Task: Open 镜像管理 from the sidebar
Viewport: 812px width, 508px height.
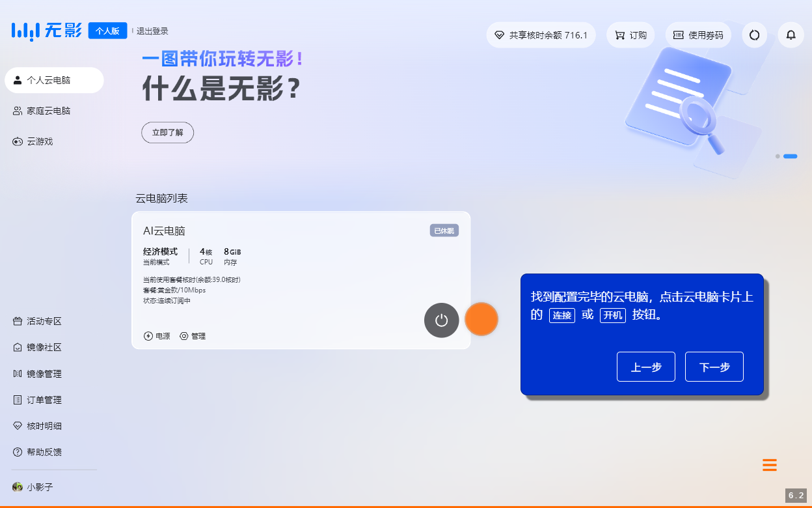Action: [x=39, y=373]
